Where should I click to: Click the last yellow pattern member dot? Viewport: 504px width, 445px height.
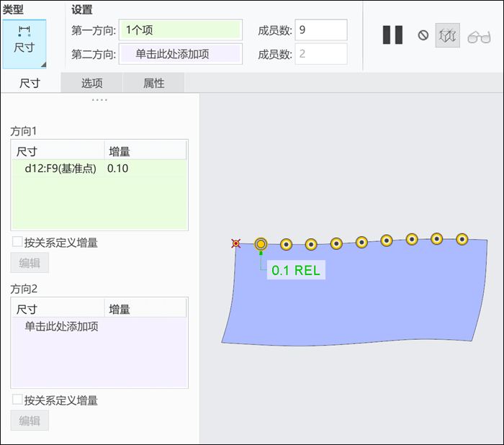point(462,239)
